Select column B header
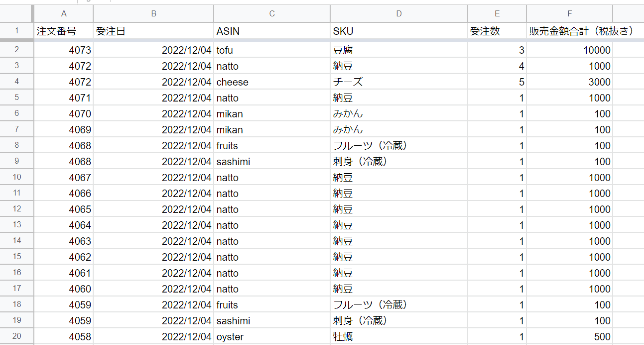 click(153, 14)
